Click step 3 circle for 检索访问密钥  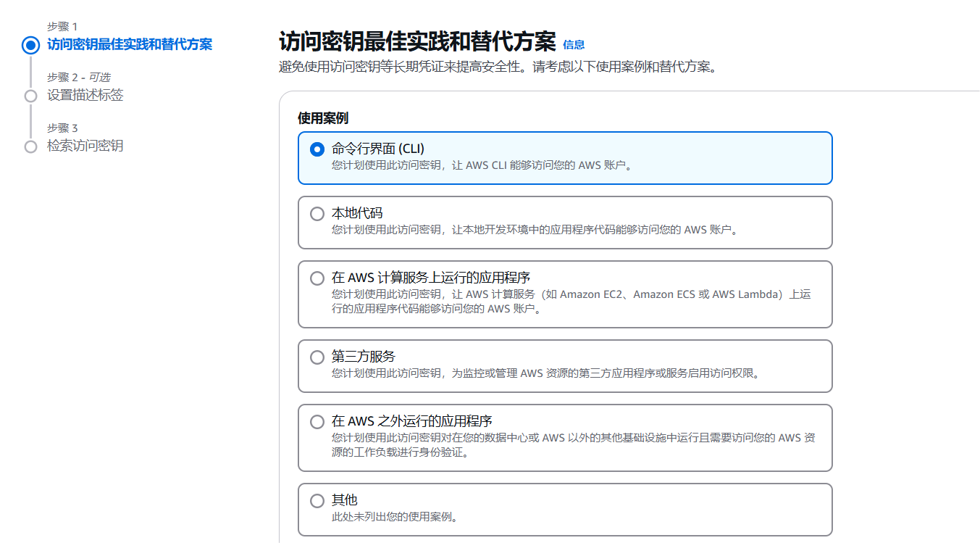[x=30, y=146]
